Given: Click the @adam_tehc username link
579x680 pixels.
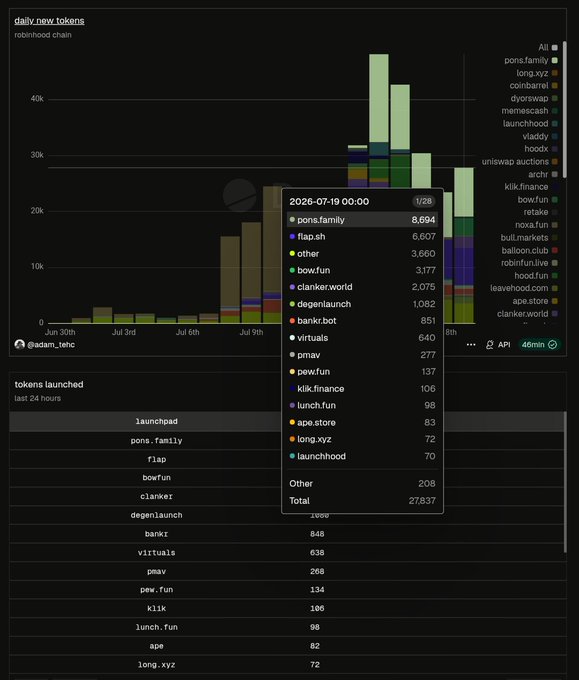Looking at the screenshot, I should [x=51, y=345].
